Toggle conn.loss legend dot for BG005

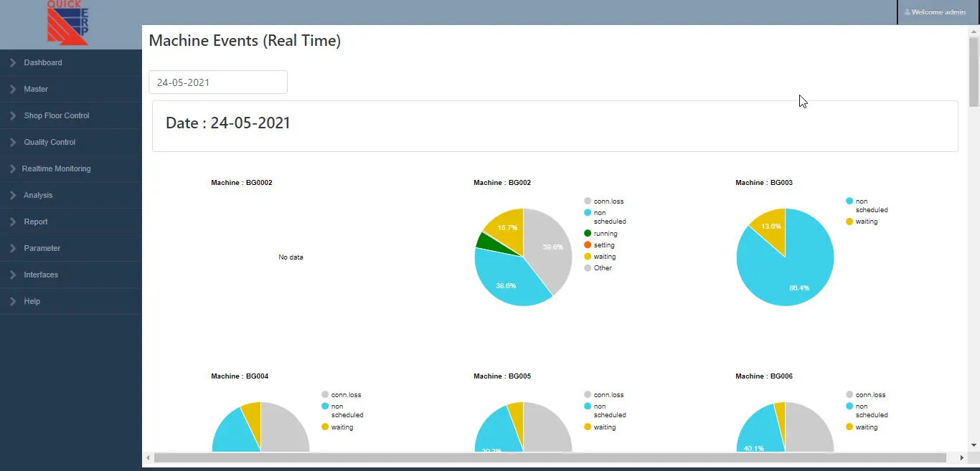pyautogui.click(x=588, y=395)
